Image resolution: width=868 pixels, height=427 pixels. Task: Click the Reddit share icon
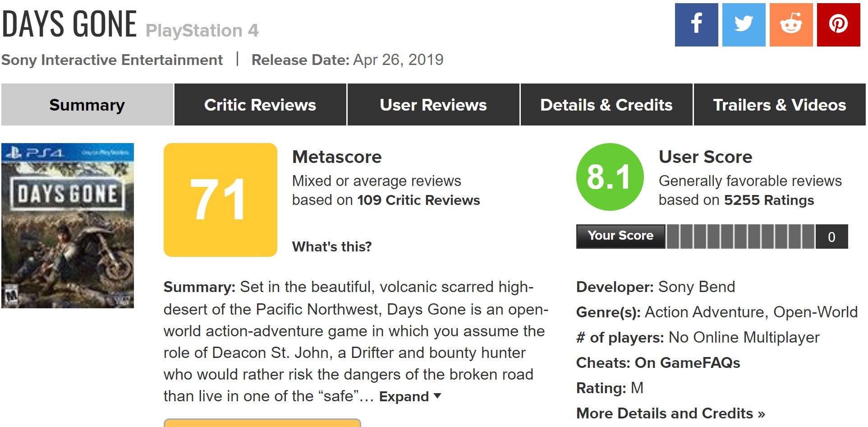791,25
